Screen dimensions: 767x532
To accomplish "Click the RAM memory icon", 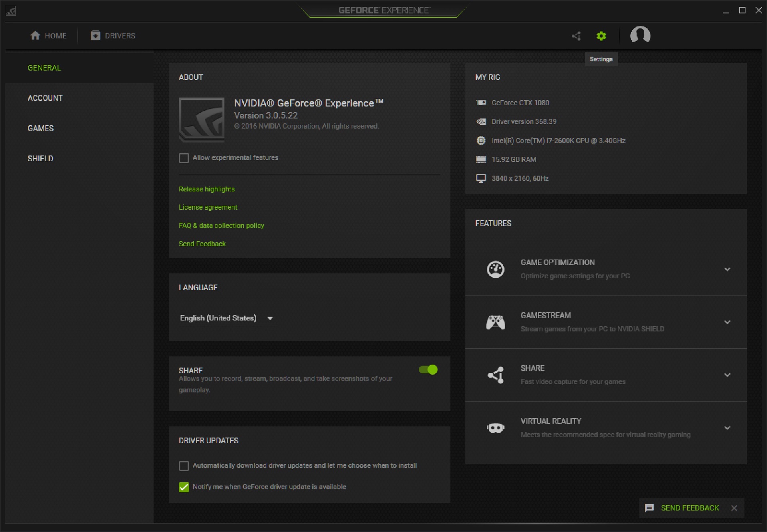I will [x=481, y=159].
